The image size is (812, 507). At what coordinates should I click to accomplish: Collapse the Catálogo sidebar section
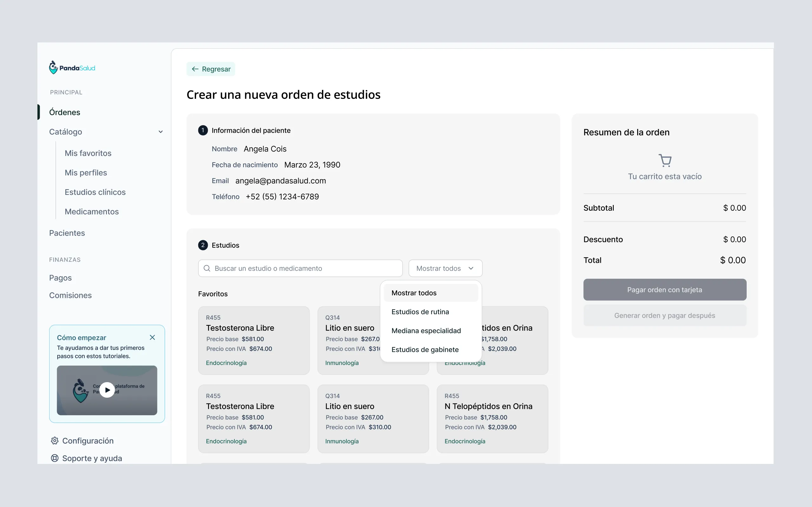click(x=161, y=132)
